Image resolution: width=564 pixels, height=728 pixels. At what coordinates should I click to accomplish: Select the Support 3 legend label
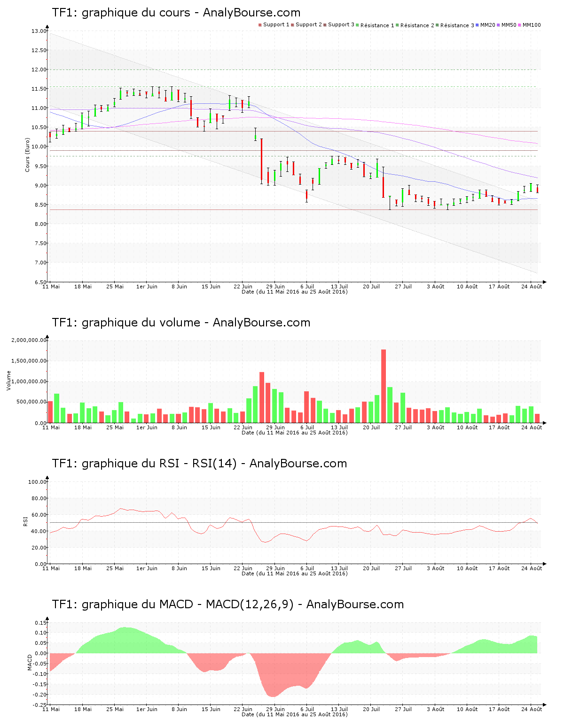pos(341,25)
